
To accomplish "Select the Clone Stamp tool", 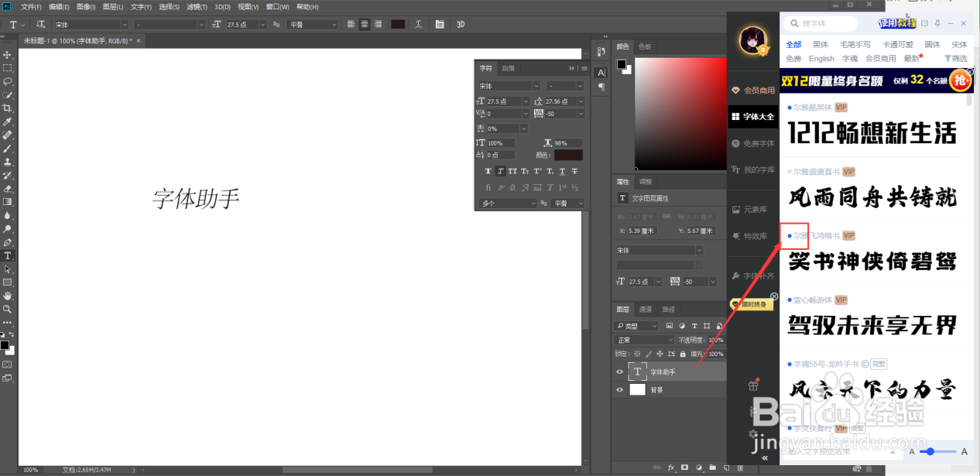I will pos(8,162).
